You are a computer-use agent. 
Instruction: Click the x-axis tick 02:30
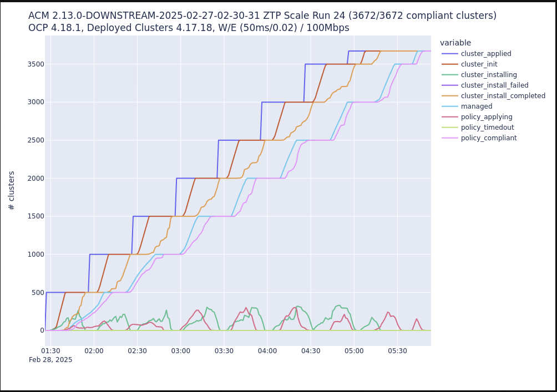coord(138,351)
